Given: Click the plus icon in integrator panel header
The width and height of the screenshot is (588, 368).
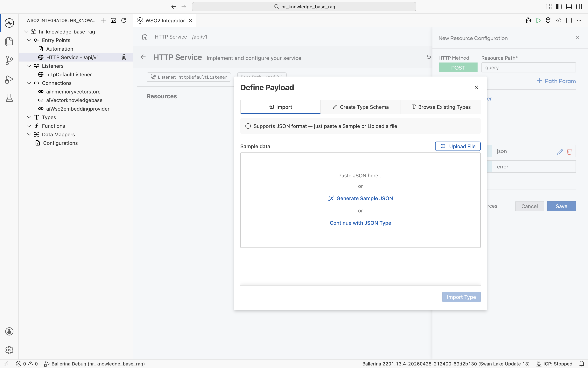Looking at the screenshot, I should pyautogui.click(x=103, y=20).
